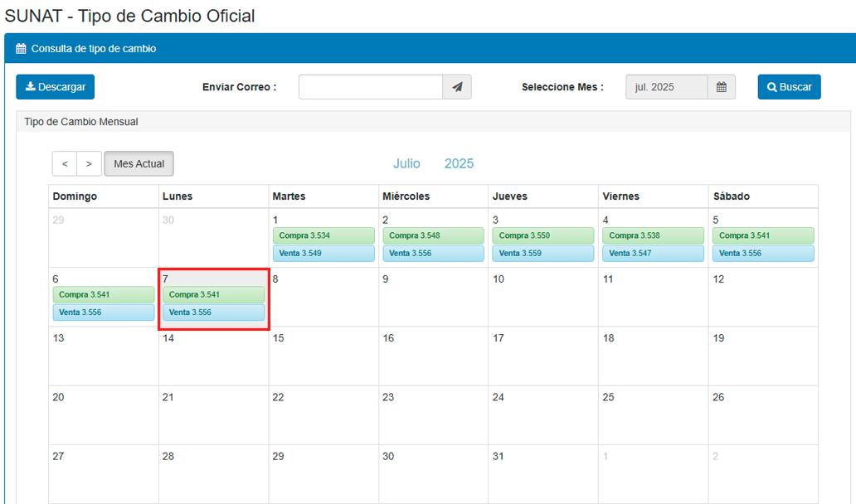This screenshot has width=856, height=504.
Task: Select Compra 3.541 on Sábado 5
Action: [763, 235]
